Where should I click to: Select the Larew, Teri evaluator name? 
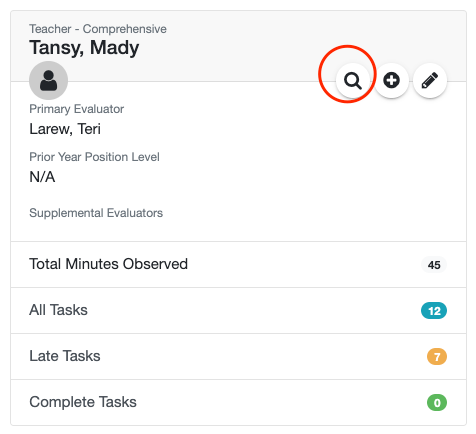[65, 129]
